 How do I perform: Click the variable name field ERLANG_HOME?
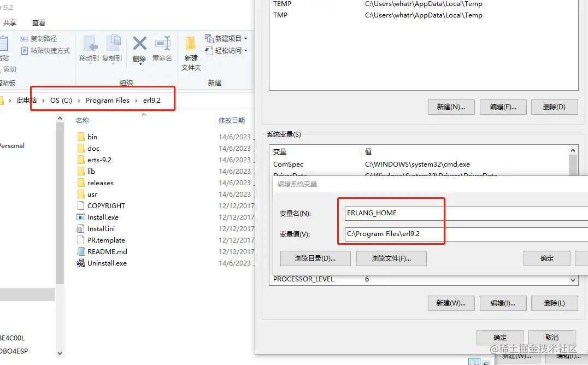466,213
